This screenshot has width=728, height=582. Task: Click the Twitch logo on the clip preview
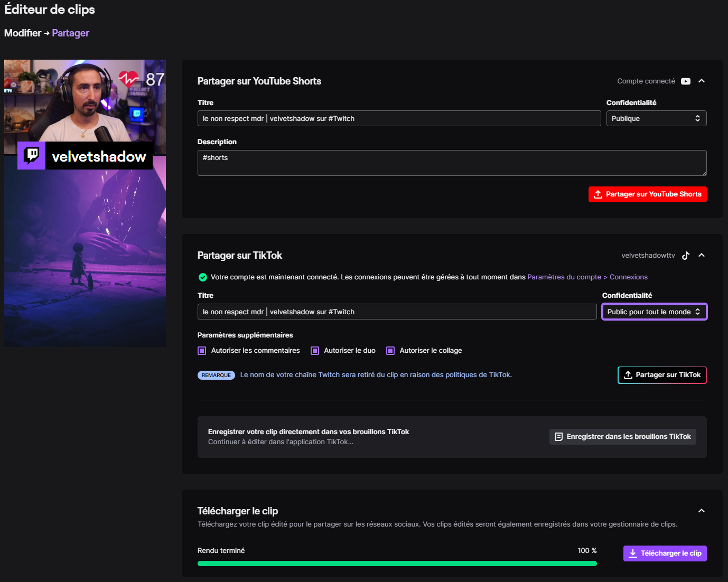[32, 155]
